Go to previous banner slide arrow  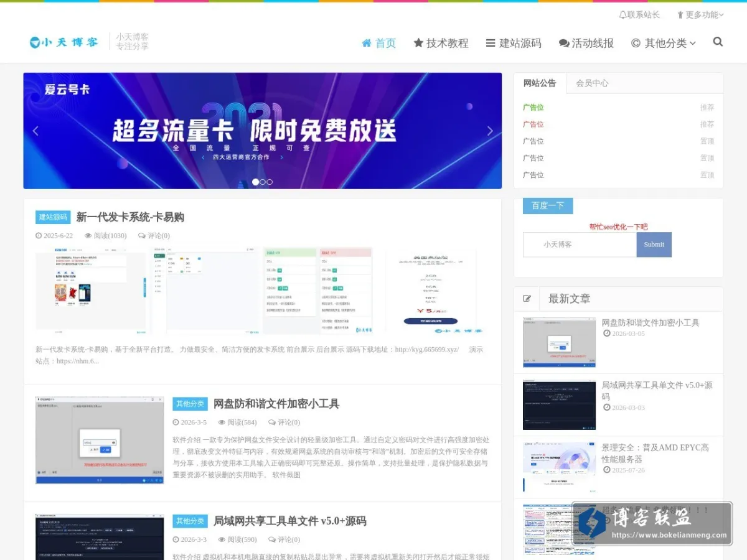tap(35, 131)
